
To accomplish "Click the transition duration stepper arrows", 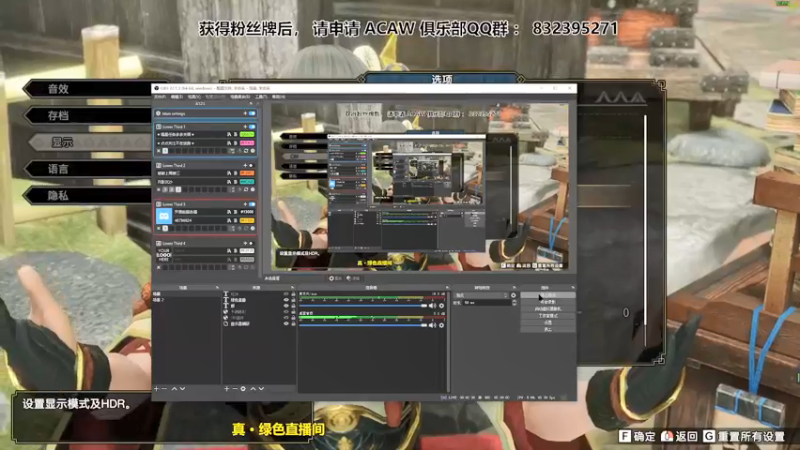I will [x=514, y=303].
